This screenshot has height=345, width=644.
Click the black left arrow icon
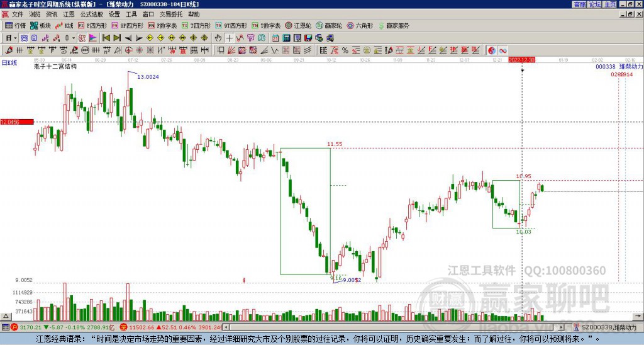(x=128, y=38)
